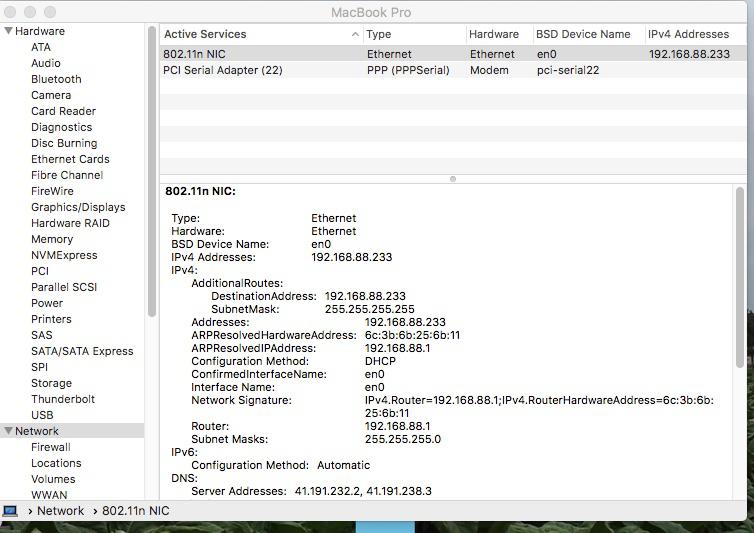
Task: Open Card Reader information
Action: [x=63, y=111]
